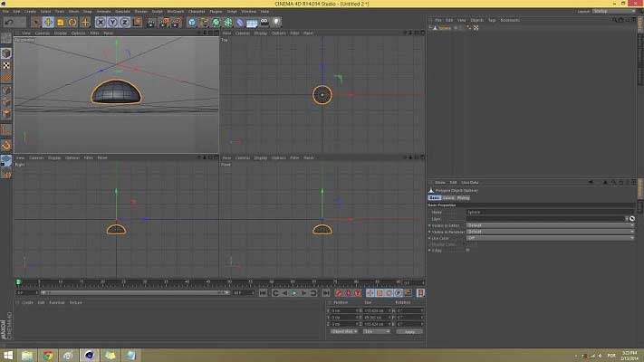The width and height of the screenshot is (644, 362).
Task: Click the Apply button in Coordinates
Action: (x=409, y=331)
